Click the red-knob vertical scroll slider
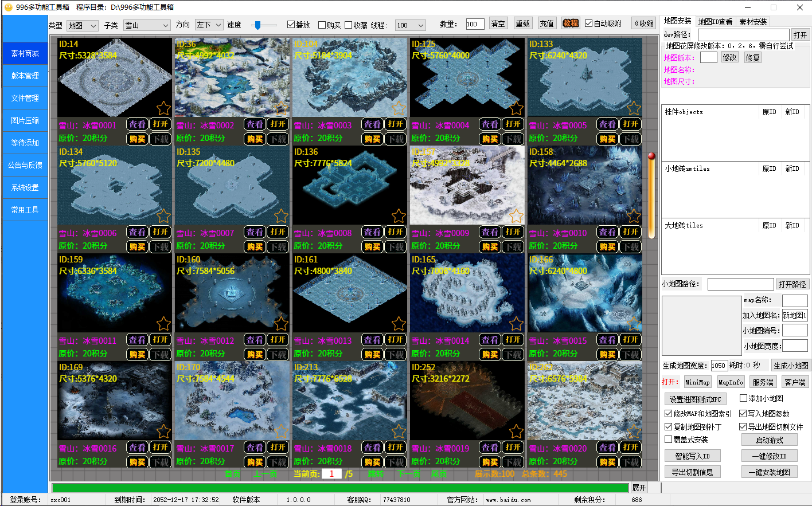Image resolution: width=812 pixels, height=506 pixels. (x=651, y=196)
